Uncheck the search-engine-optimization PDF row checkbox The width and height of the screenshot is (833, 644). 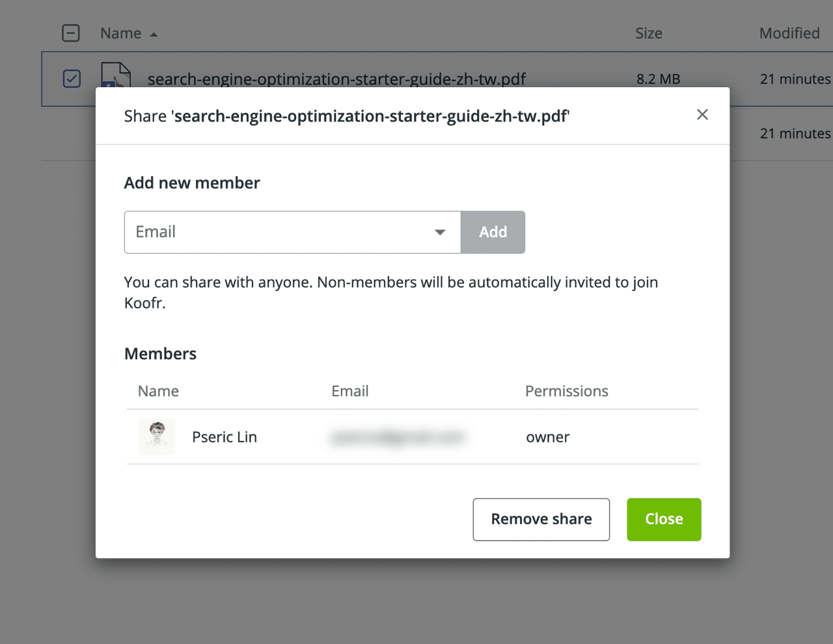72,79
